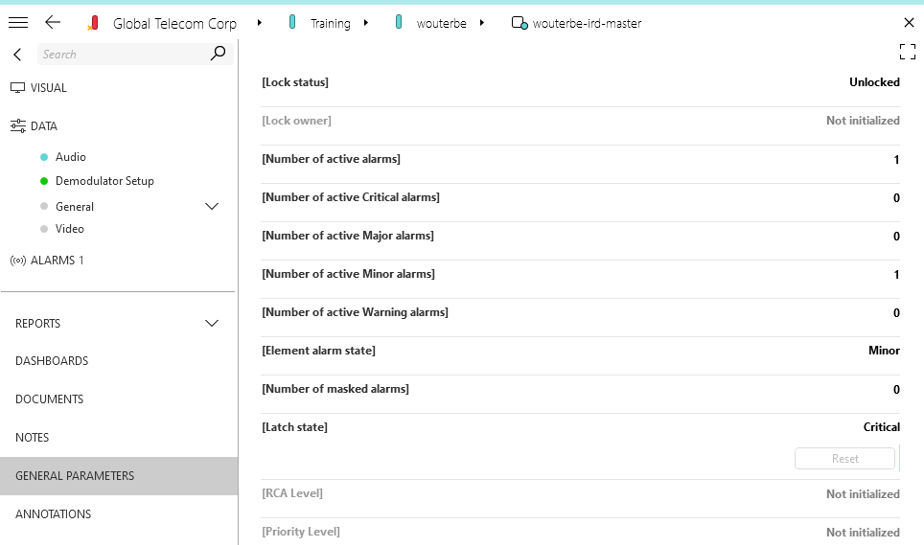Open the Dashboards page

click(x=52, y=361)
